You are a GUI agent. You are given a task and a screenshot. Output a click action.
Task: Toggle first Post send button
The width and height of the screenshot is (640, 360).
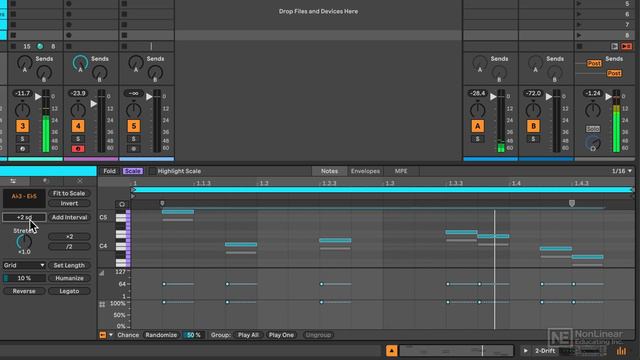(x=594, y=63)
